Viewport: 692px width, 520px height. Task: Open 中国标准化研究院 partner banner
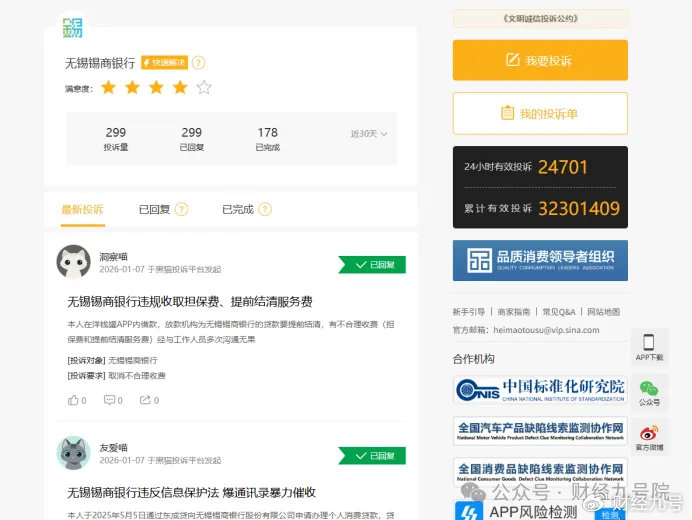click(x=540, y=389)
